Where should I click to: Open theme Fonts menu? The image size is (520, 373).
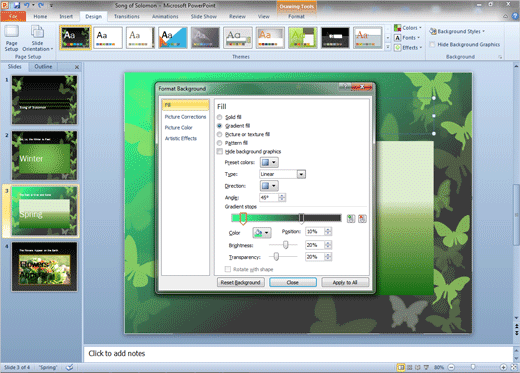pos(407,38)
